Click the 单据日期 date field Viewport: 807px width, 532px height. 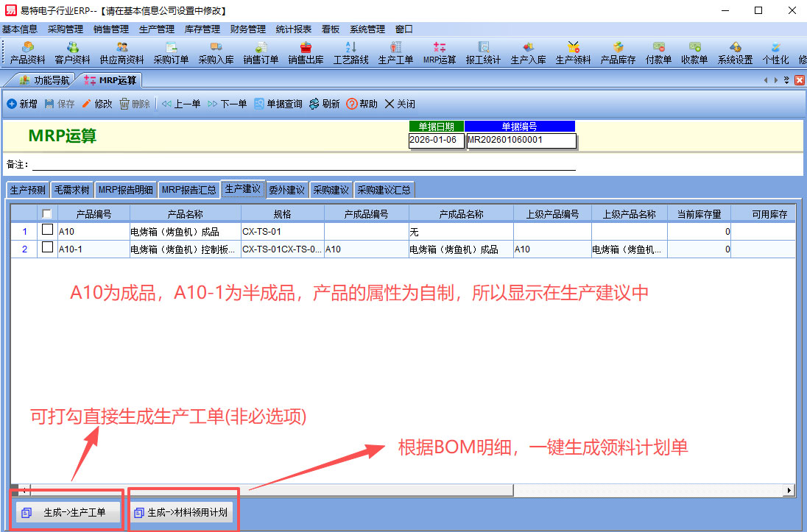click(436, 140)
